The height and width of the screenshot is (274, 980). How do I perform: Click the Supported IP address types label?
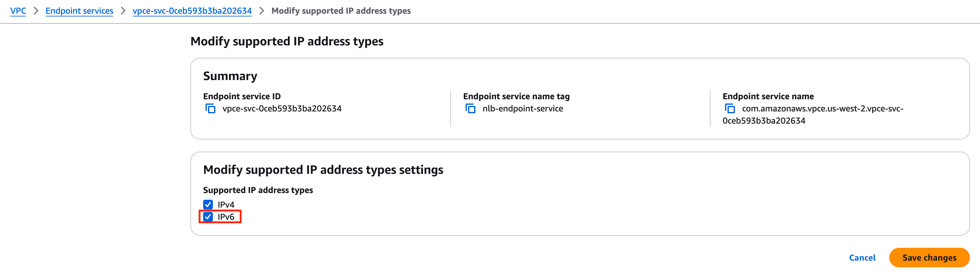point(258,190)
